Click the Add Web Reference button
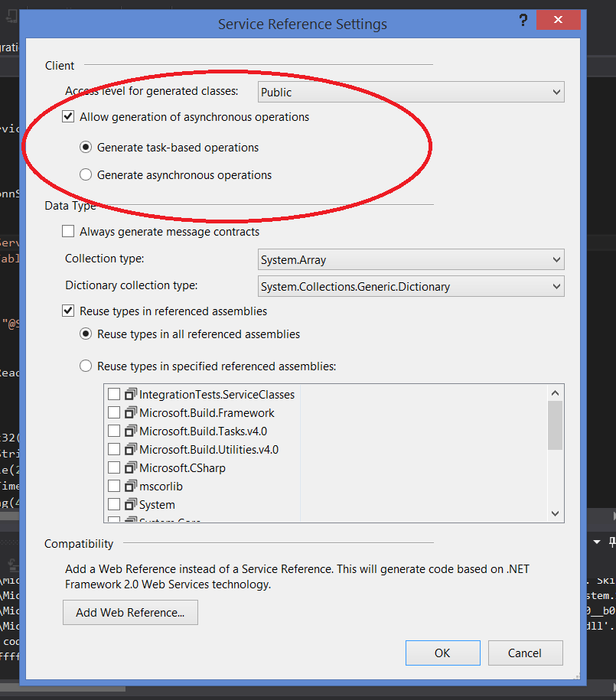Image resolution: width=616 pixels, height=700 pixels. pos(130,613)
